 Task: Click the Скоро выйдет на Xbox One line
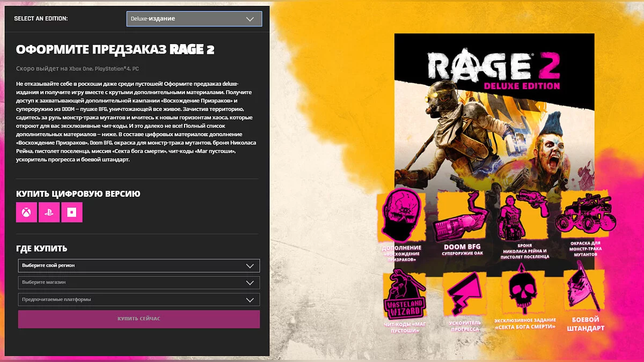click(78, 69)
